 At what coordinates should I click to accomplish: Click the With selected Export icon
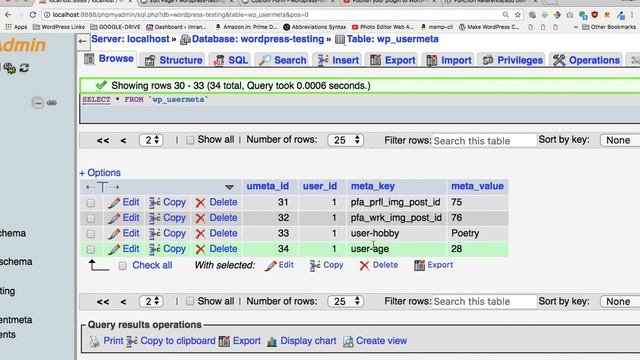[x=419, y=265]
